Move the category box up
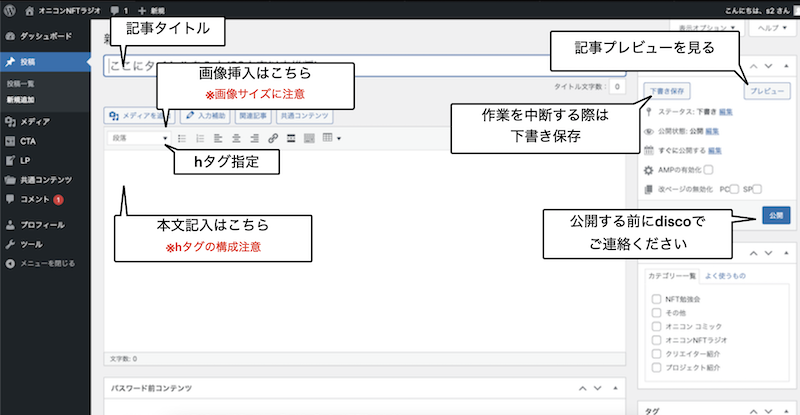Screen dimensions: 800x415 [x=754, y=253]
